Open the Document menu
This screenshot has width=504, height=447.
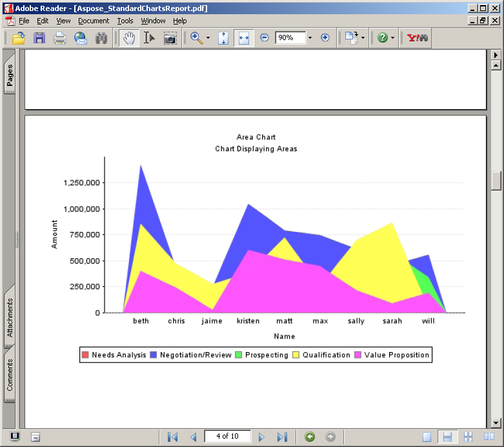click(x=94, y=21)
